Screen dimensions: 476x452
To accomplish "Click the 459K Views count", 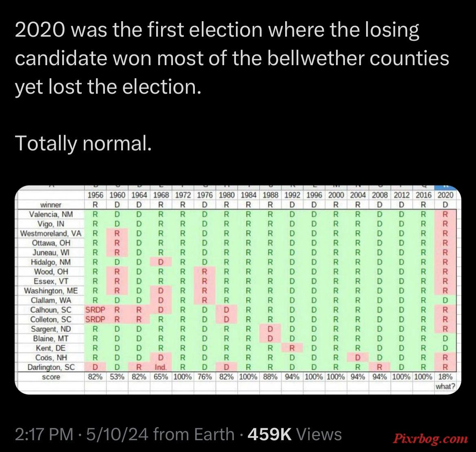I will (x=295, y=434).
